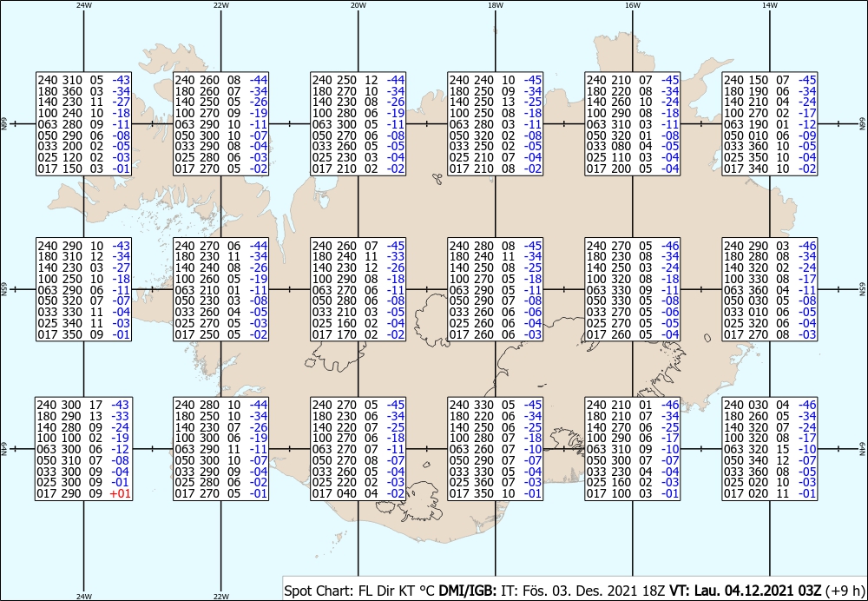Click the row '017 340 10 -02'
The width and height of the screenshot is (868, 601).
tap(770, 168)
